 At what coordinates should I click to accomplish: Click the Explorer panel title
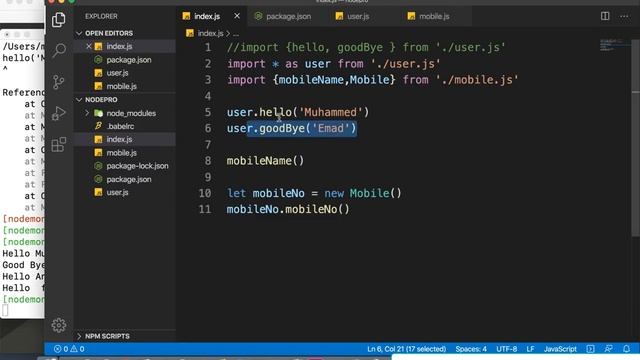point(101,16)
